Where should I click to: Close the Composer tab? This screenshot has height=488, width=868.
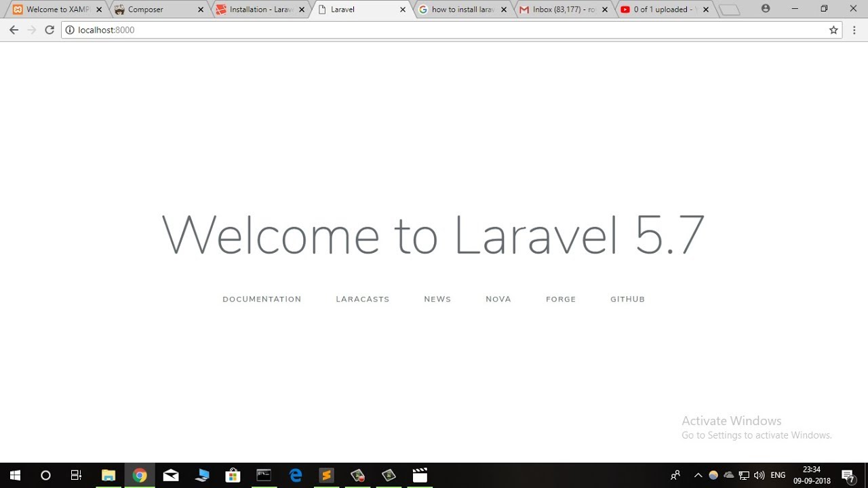[x=201, y=9]
